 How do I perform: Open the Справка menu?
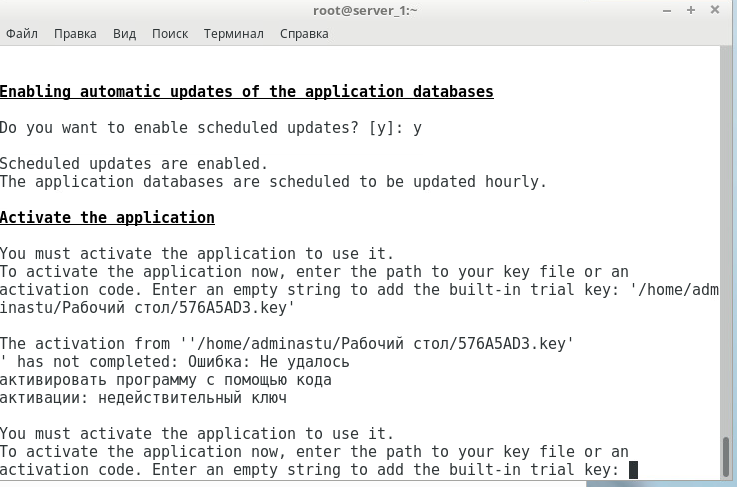(x=304, y=33)
